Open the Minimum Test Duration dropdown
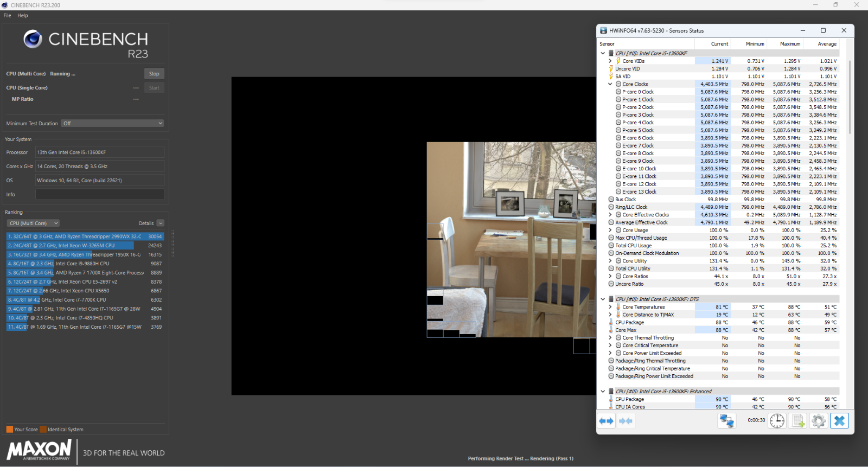 [x=112, y=123]
